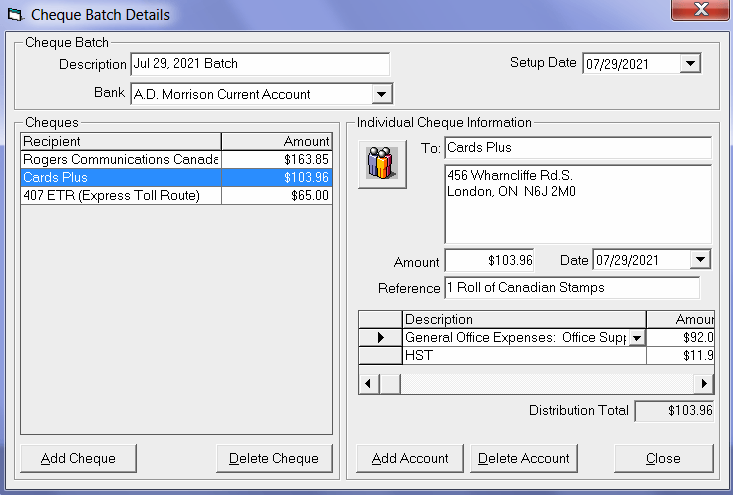
Task: Click the Recipient column header
Action: pos(121,141)
